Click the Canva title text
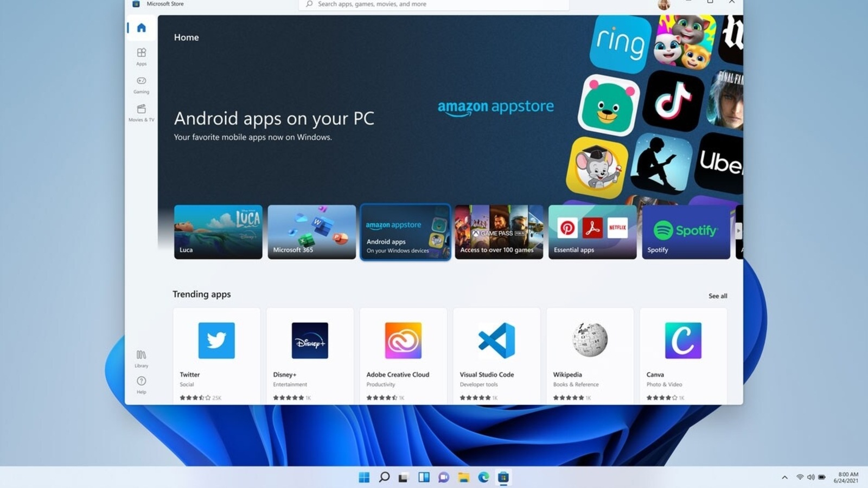Viewport: 868px width, 488px height. 655,375
